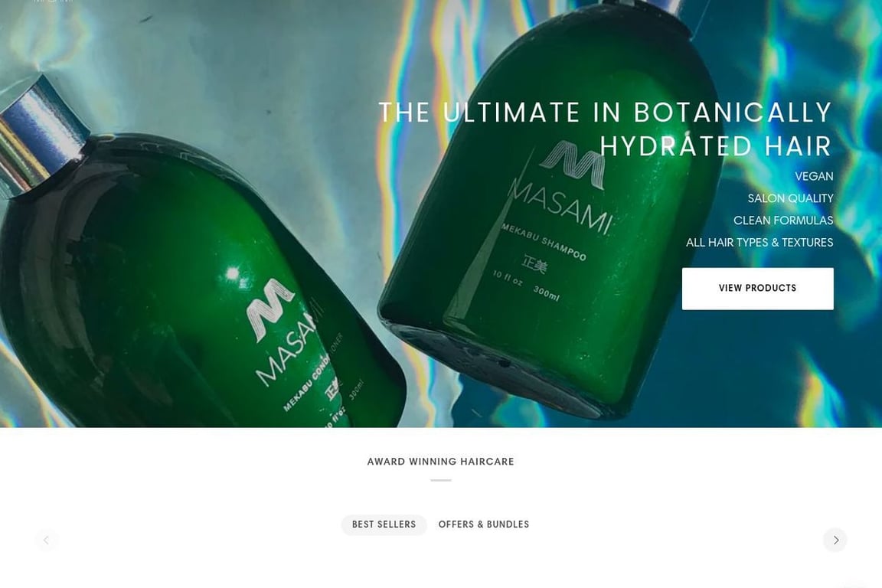Click the partial Masami logo at page top
This screenshot has height=588, width=882.
[x=54, y=2]
